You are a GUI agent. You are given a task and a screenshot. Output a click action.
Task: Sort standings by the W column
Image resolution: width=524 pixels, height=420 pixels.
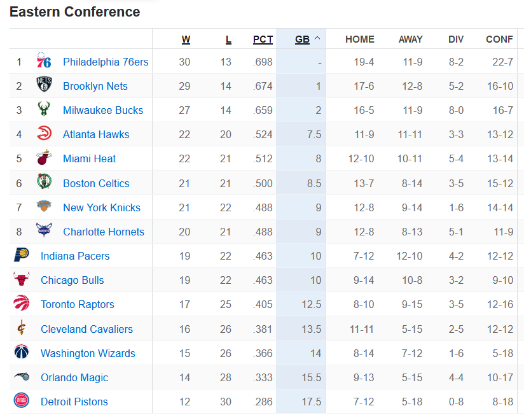186,39
